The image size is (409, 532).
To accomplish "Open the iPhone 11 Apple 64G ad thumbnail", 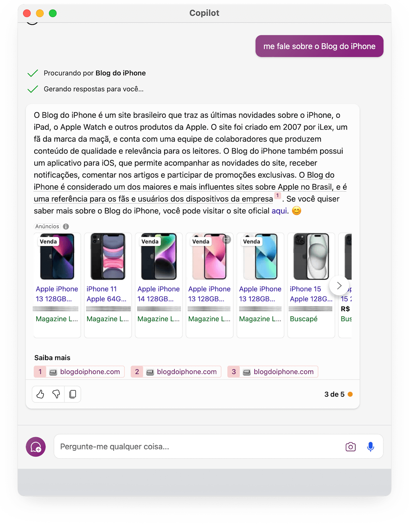I will pos(108,256).
